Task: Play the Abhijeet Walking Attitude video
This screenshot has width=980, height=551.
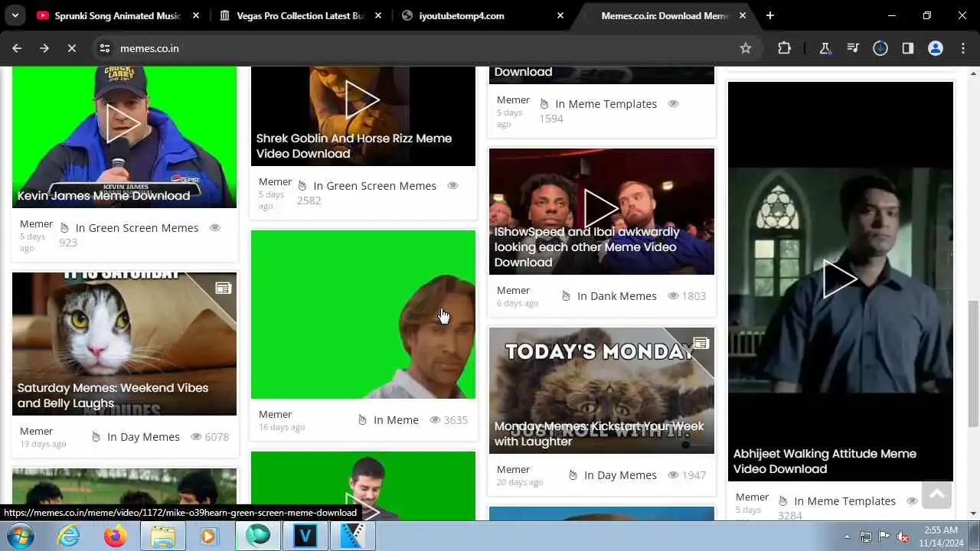Action: click(840, 279)
